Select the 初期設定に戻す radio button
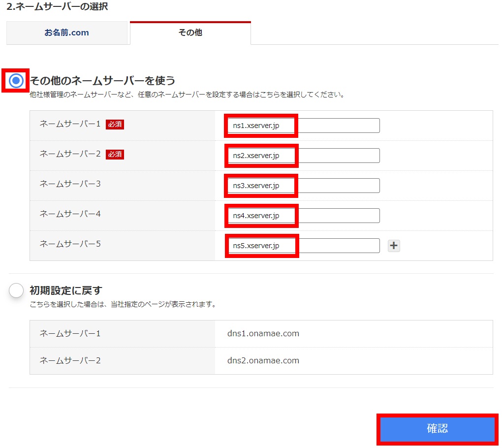 pos(16,290)
